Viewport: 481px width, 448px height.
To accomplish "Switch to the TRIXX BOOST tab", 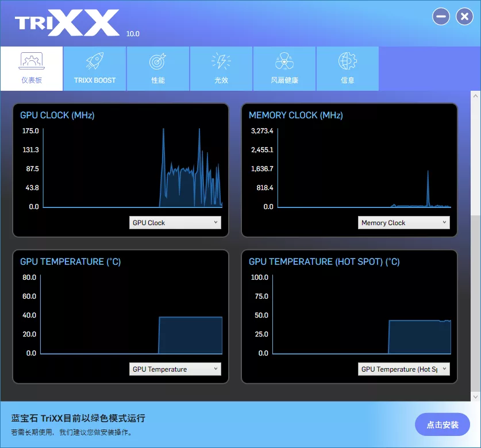I will click(x=95, y=69).
